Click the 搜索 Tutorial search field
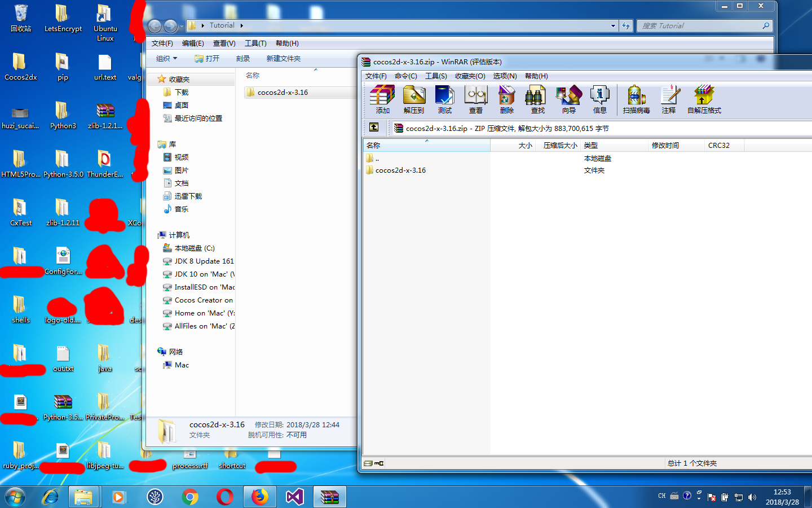The image size is (812, 508). (704, 26)
